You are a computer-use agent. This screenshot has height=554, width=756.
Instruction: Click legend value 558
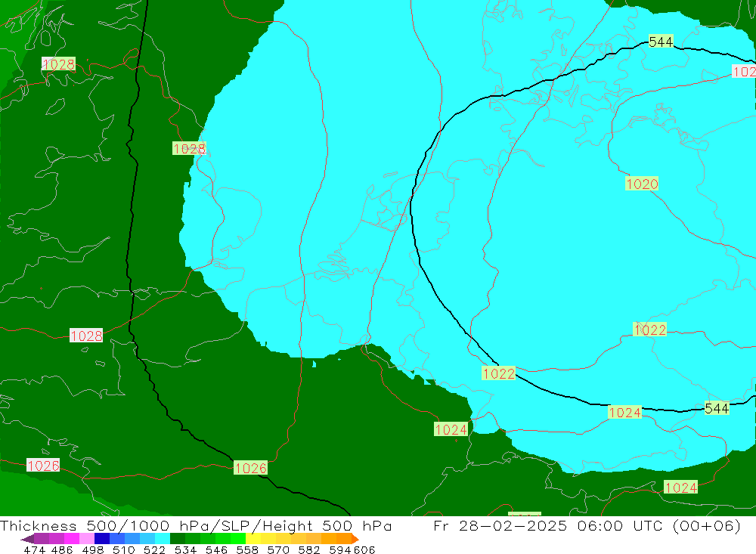[x=247, y=549]
